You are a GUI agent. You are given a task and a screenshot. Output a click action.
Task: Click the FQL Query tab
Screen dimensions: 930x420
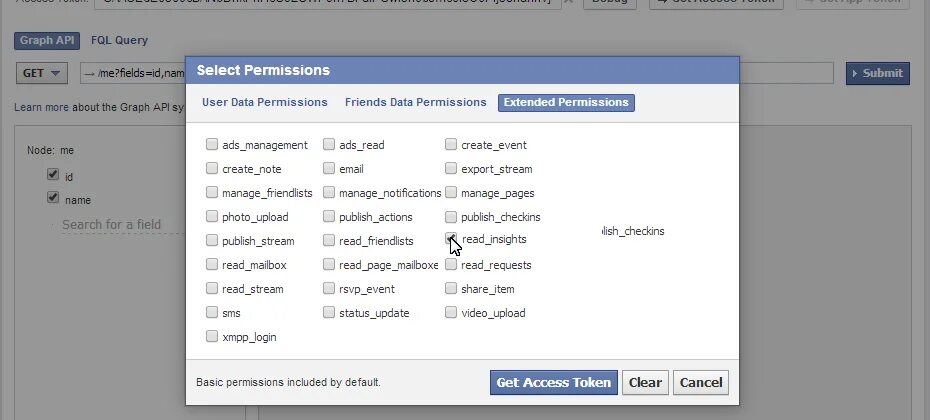(x=119, y=41)
